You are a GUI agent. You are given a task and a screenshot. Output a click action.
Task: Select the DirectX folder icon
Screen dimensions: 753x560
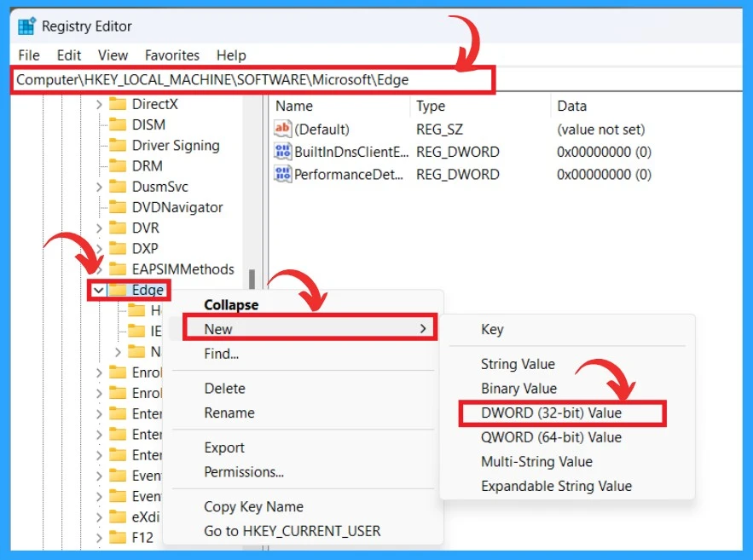(x=118, y=104)
